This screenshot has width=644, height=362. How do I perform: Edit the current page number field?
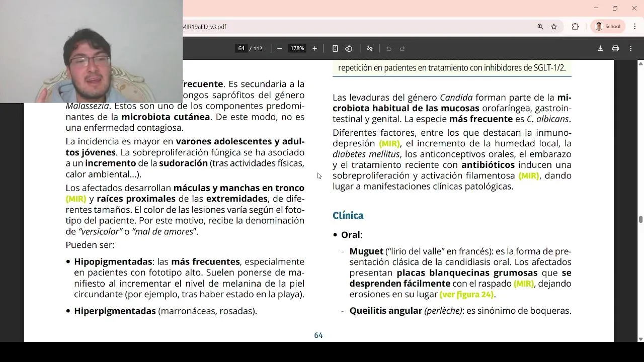[x=241, y=49]
